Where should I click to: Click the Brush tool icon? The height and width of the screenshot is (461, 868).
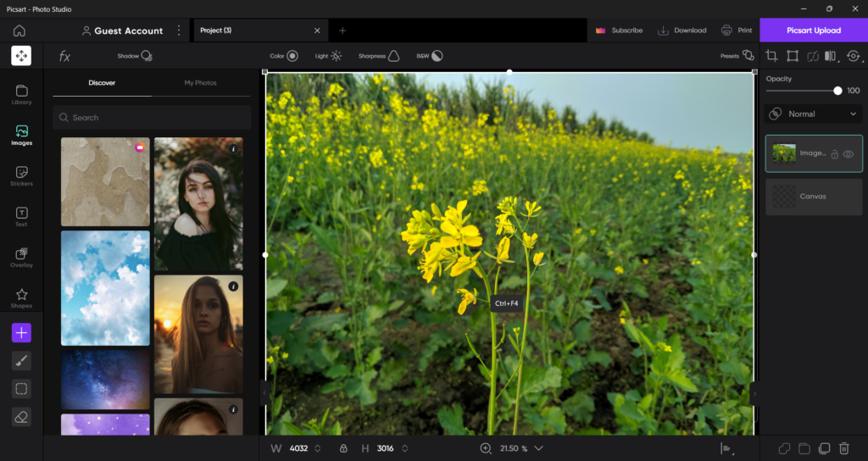point(21,361)
